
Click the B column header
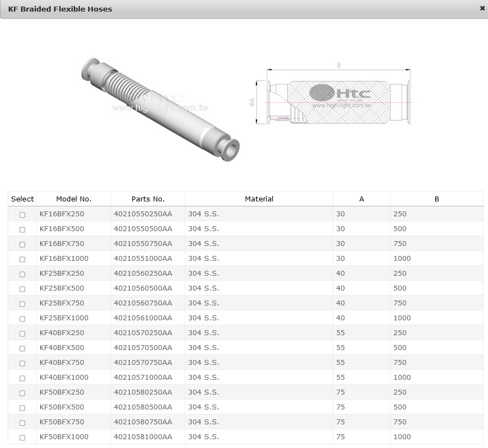437,199
